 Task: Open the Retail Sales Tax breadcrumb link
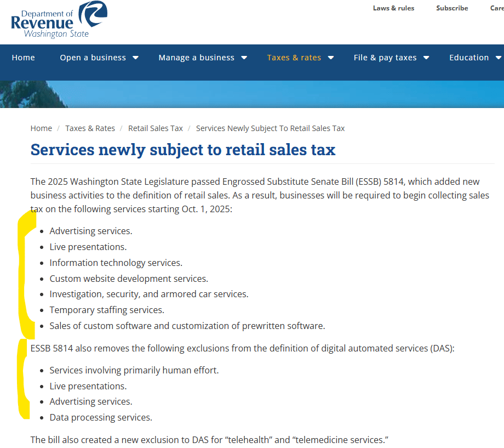[x=155, y=128]
